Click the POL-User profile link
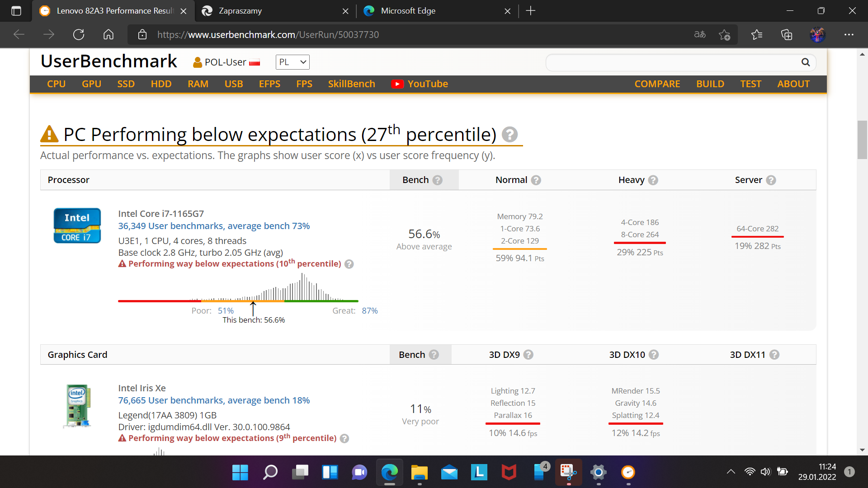The height and width of the screenshot is (488, 868). pyautogui.click(x=226, y=62)
